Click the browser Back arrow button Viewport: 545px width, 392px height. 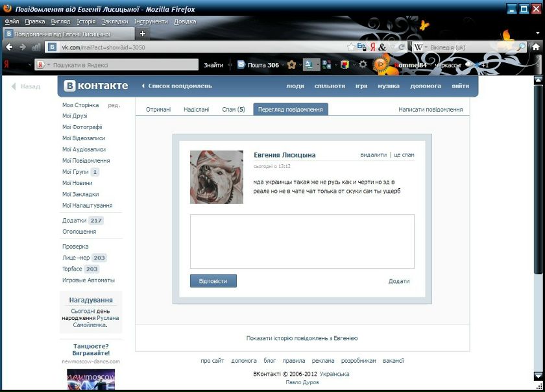pyautogui.click(x=9, y=47)
